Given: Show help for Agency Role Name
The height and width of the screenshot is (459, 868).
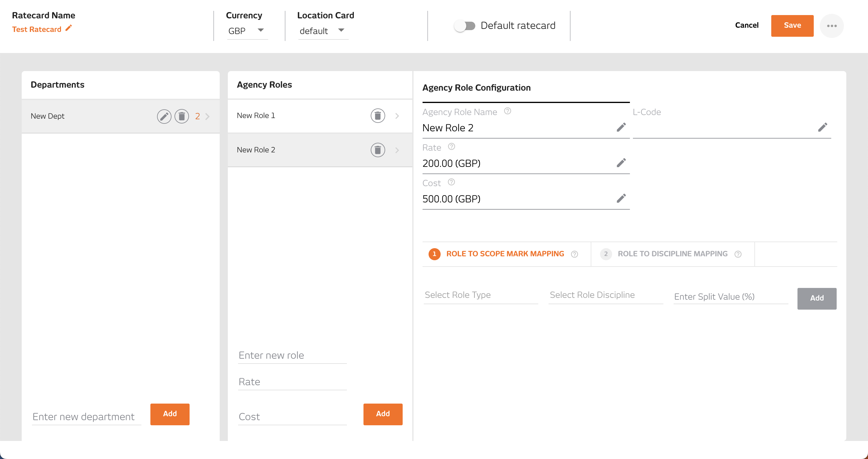Looking at the screenshot, I should 508,111.
